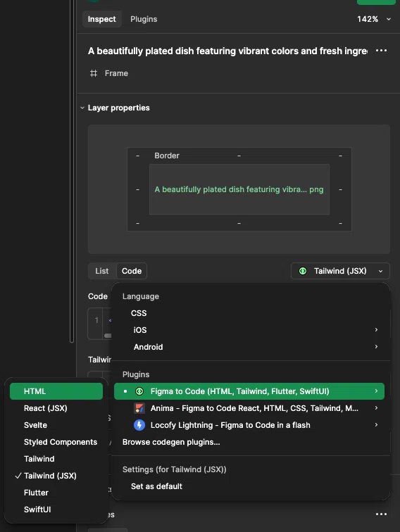Screen dimensions: 400x532
Task: Click the frame title starting 'A beautifully plated dish'
Action: pos(227,51)
